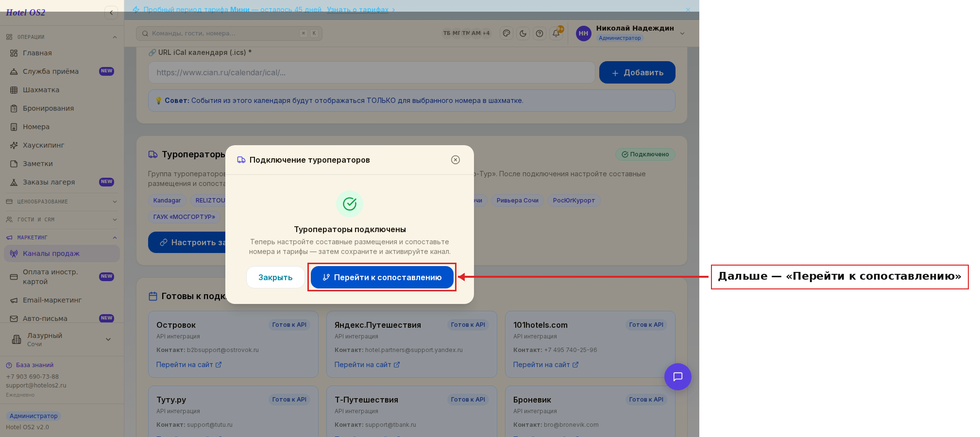
Task: Expand ГОСТИ И CRM section
Action: click(x=62, y=219)
